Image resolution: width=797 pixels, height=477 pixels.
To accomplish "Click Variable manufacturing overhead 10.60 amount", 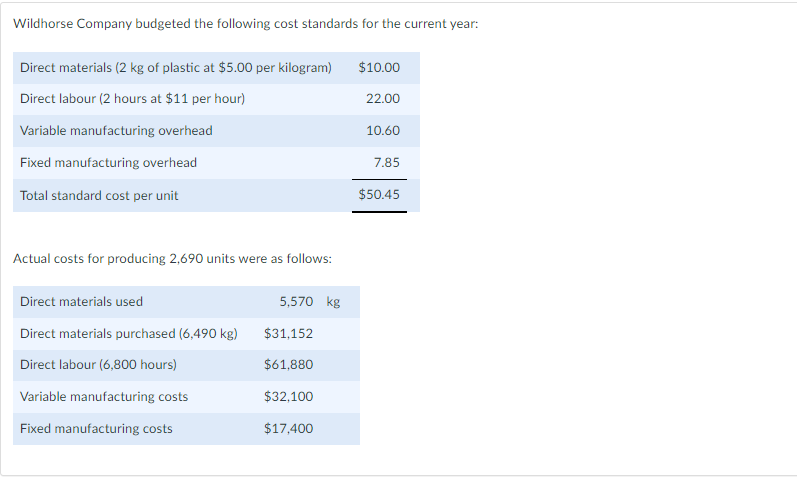I will pyautogui.click(x=383, y=131).
